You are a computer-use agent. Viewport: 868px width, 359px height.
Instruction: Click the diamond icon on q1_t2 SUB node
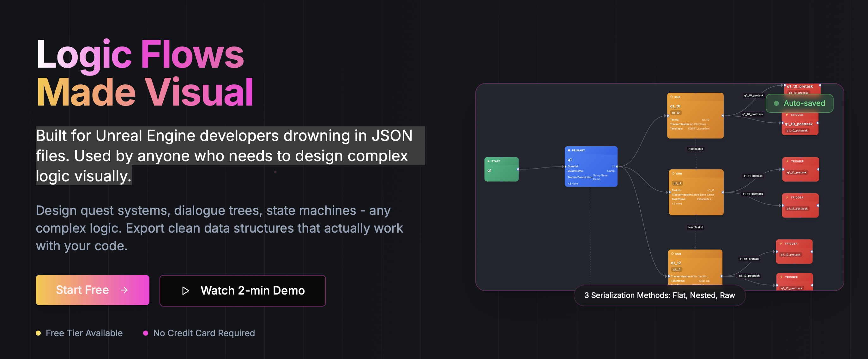click(672, 254)
